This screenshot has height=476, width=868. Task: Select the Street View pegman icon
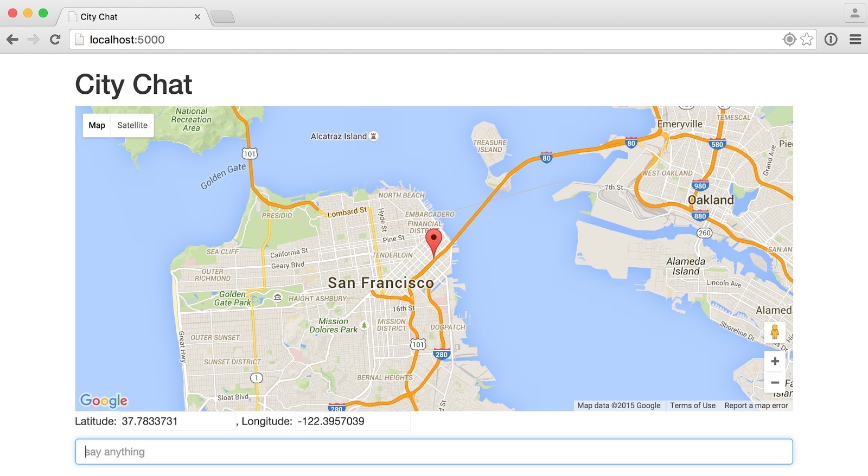775,332
